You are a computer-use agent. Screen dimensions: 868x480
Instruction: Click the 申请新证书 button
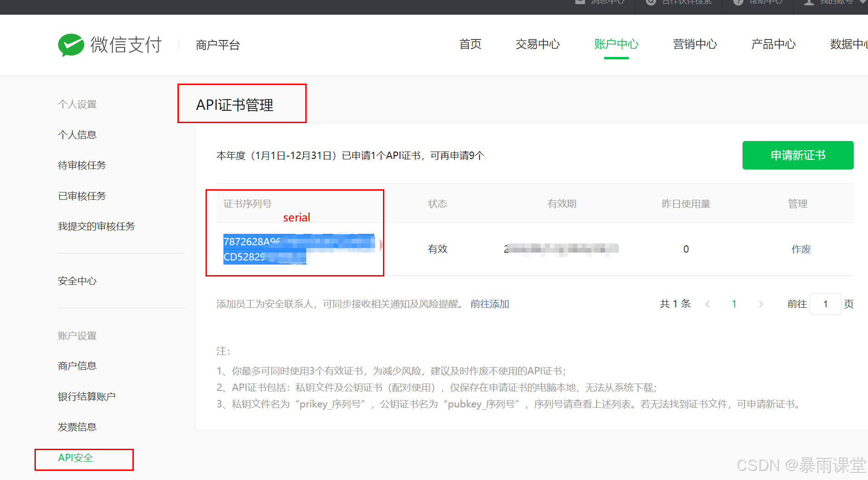click(x=798, y=155)
